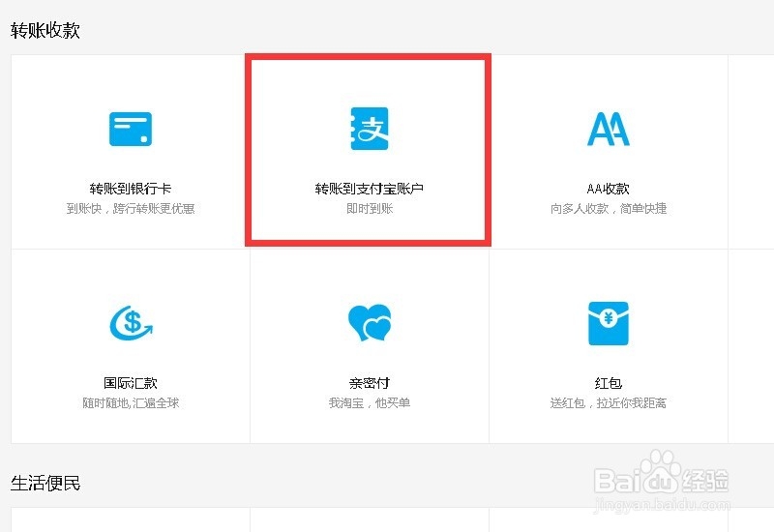
Task: Click description 随时随地,汇遍全球
Action: (x=131, y=403)
